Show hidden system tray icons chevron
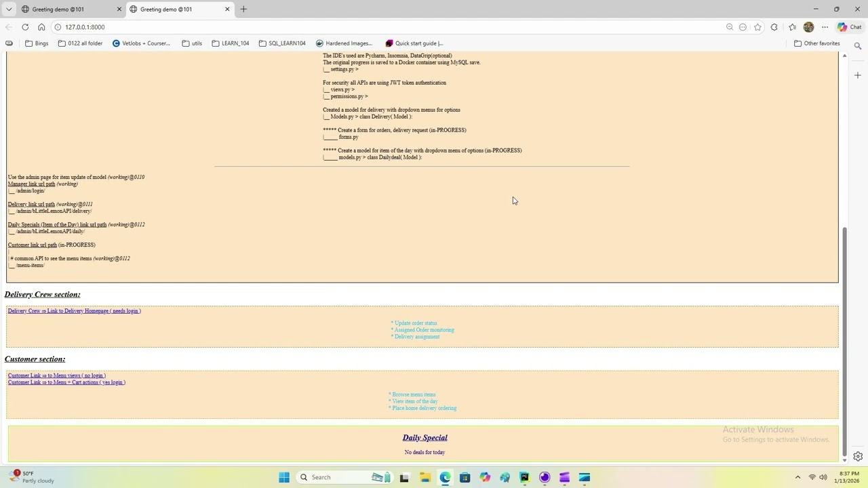The height and width of the screenshot is (488, 868). click(x=797, y=477)
